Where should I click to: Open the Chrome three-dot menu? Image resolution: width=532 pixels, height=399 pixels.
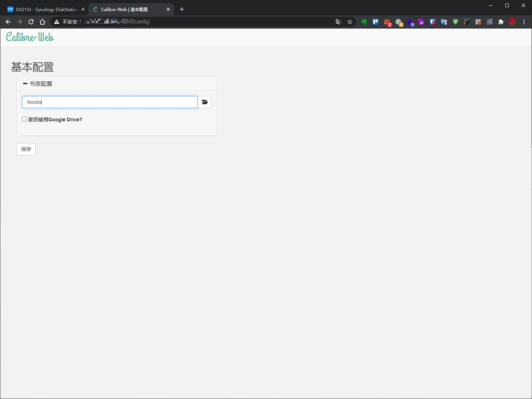[524, 22]
